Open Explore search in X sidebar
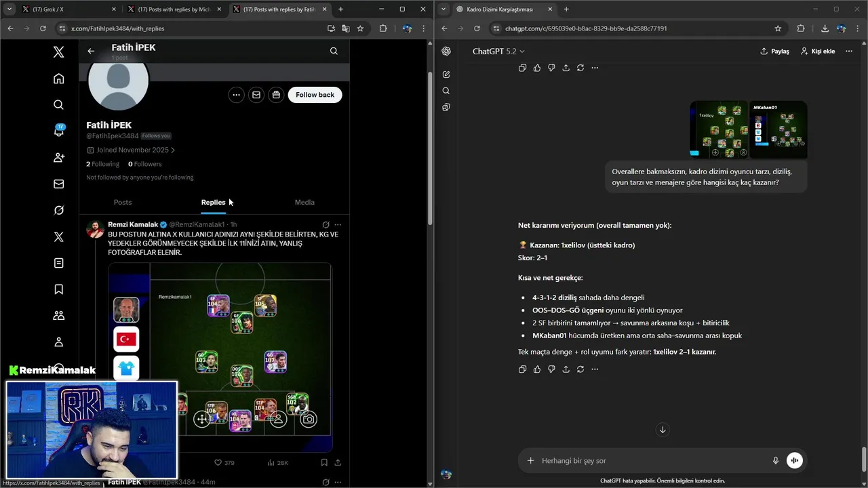 pyautogui.click(x=59, y=104)
